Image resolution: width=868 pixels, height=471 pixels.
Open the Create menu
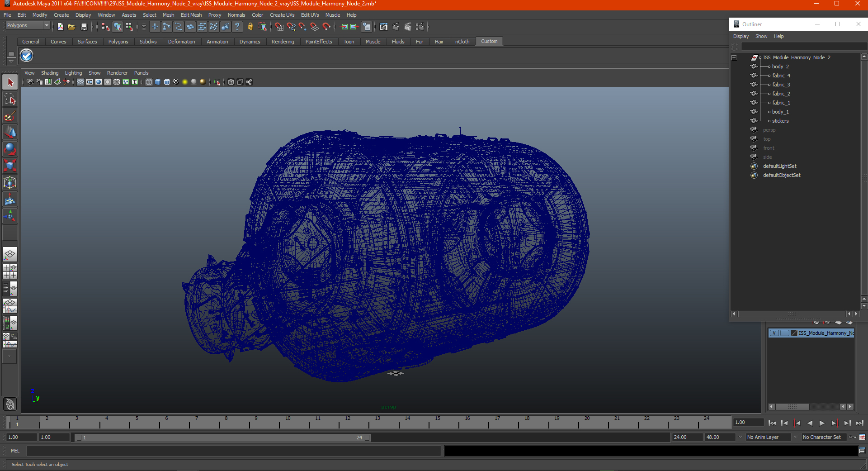click(61, 15)
